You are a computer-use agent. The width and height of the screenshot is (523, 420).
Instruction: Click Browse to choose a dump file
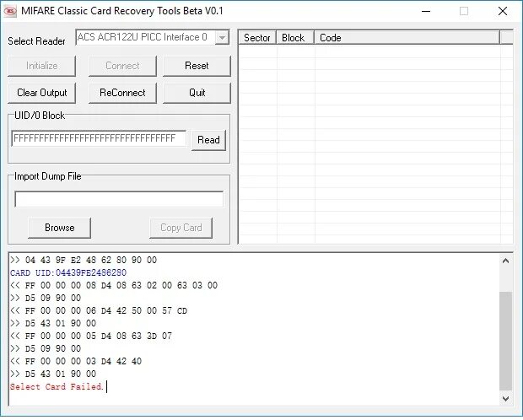coord(59,228)
